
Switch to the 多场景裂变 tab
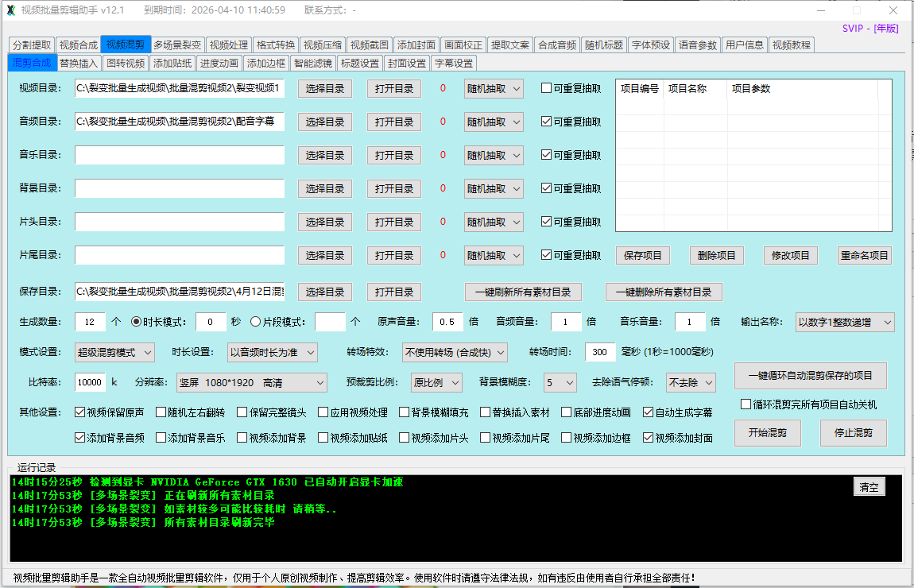178,45
